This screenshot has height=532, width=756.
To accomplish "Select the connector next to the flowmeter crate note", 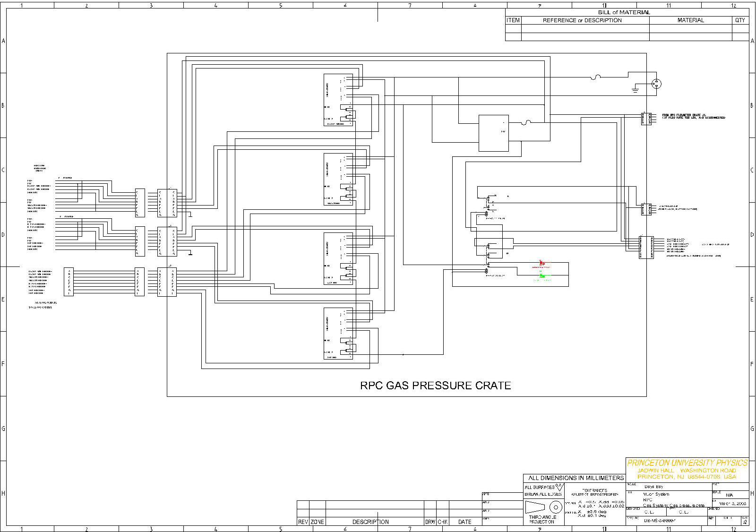I will [646, 119].
